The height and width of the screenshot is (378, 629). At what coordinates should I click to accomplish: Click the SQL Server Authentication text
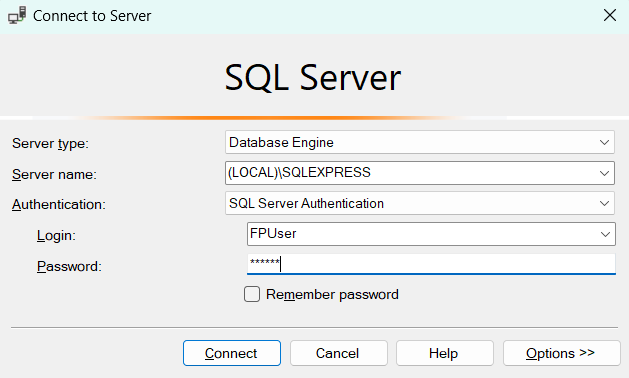(306, 203)
